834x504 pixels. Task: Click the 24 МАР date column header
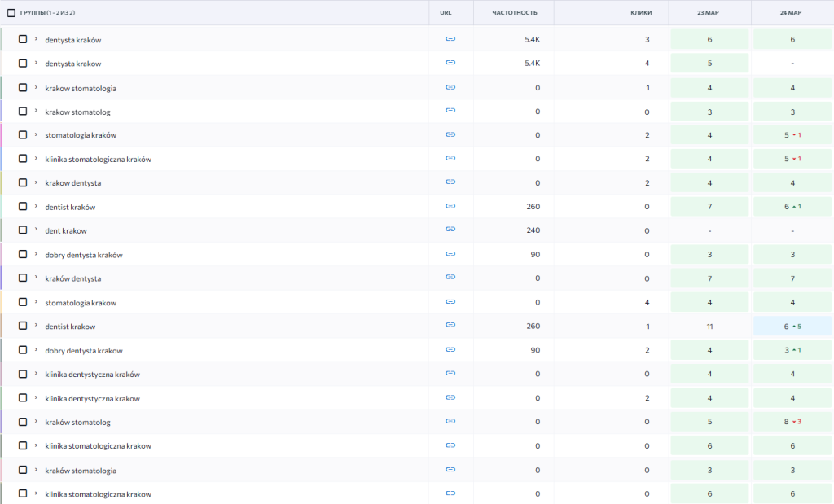(x=792, y=13)
